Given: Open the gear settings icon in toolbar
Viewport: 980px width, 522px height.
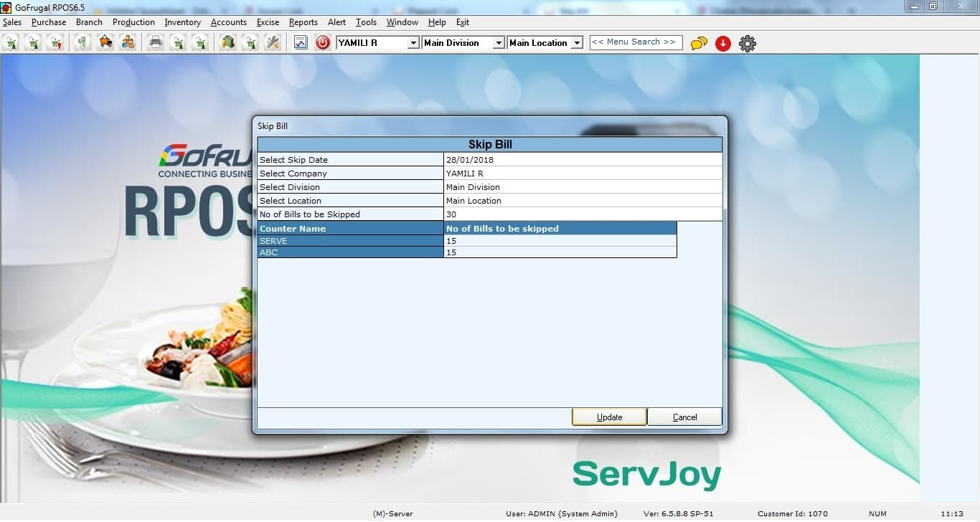Looking at the screenshot, I should tap(748, 44).
